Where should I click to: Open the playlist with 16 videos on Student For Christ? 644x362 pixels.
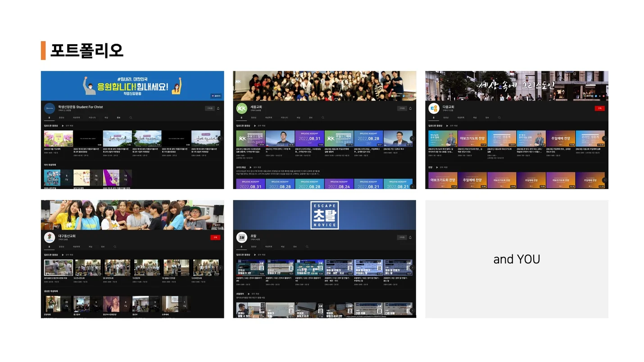click(88, 178)
